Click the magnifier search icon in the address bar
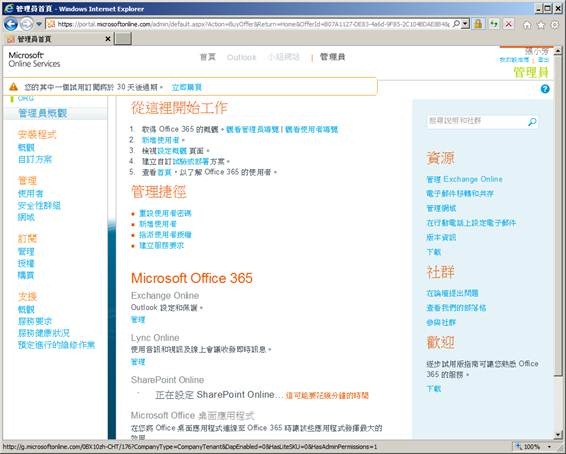Viewport: 566px width, 454px height. [456, 24]
